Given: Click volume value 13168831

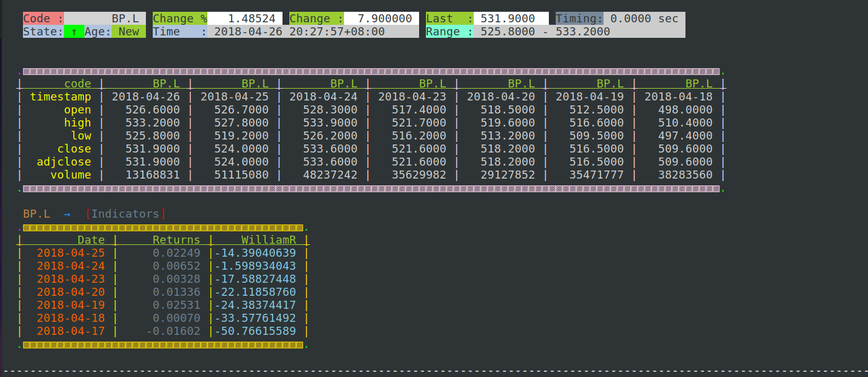Looking at the screenshot, I should 153,175.
